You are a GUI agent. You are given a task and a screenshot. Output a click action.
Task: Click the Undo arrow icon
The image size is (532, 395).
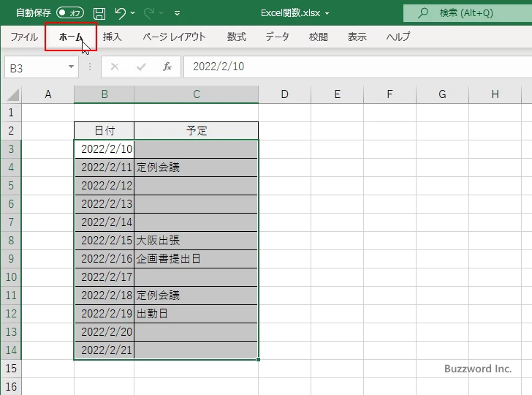(x=120, y=13)
